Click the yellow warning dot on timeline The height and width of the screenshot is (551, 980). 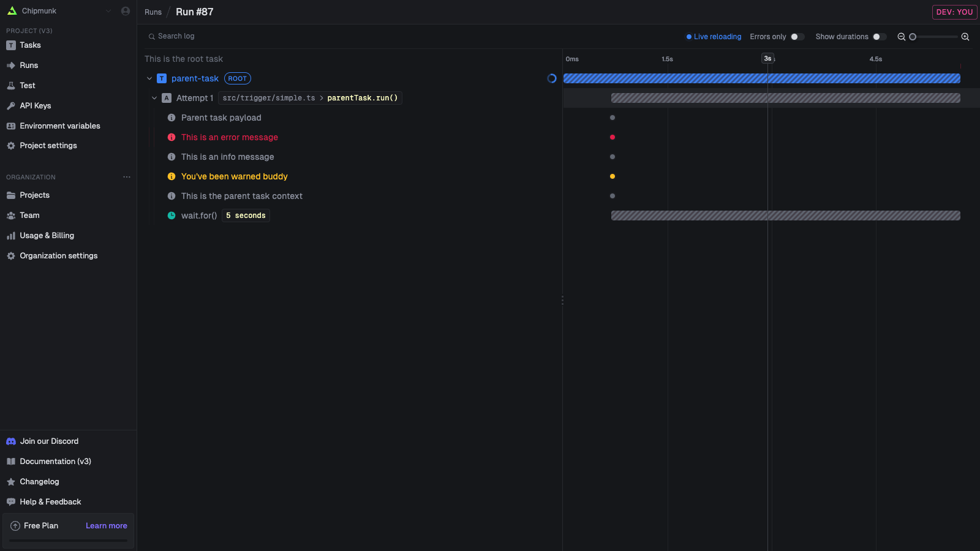point(612,176)
